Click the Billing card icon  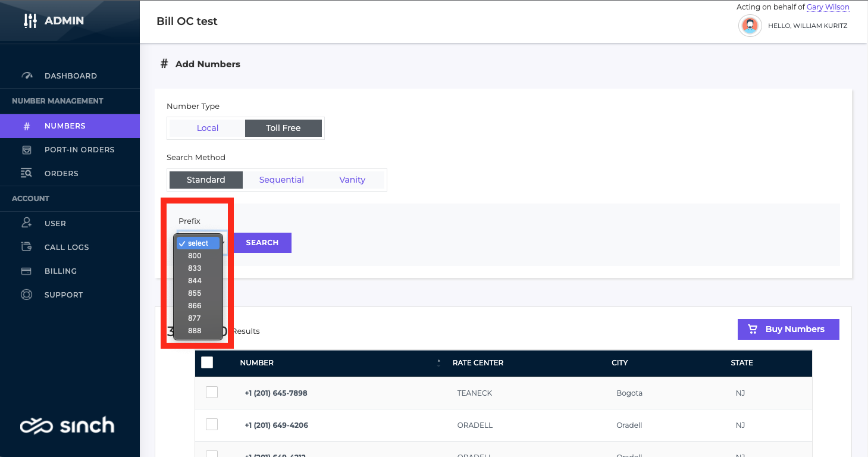(27, 271)
